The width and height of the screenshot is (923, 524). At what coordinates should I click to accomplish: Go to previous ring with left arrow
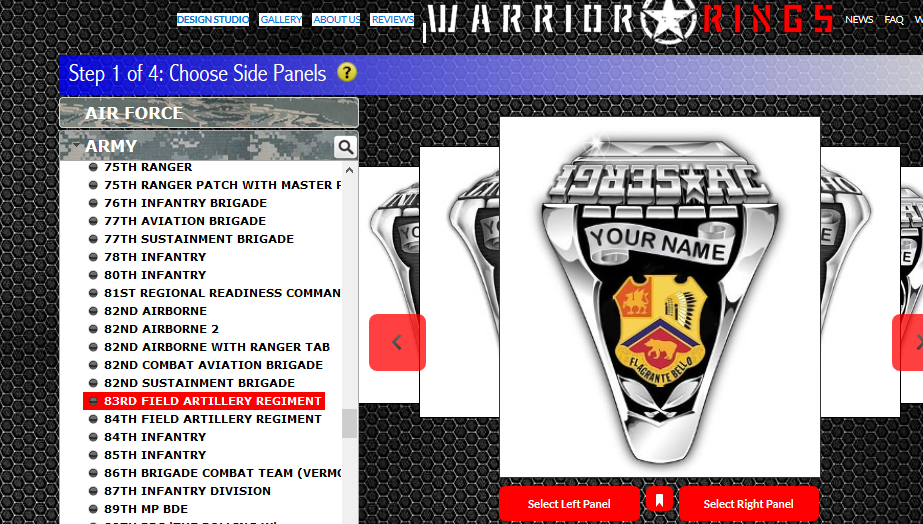point(397,342)
